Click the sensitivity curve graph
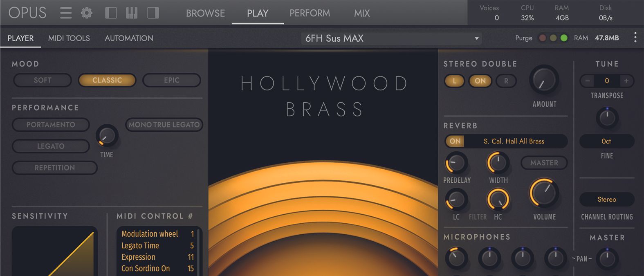 coord(55,251)
